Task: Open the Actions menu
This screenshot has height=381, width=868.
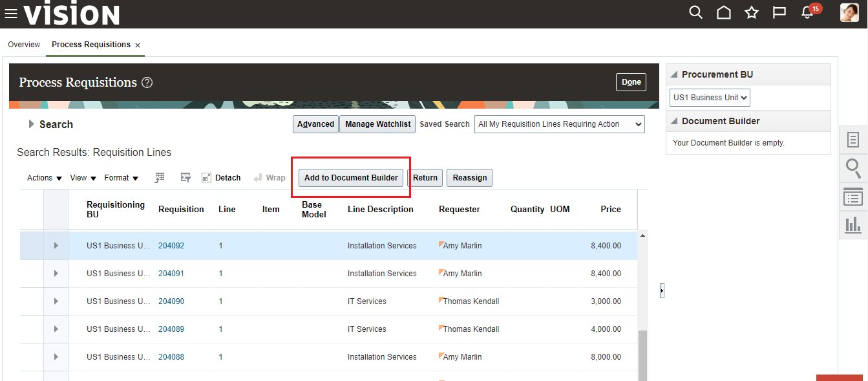Action: (x=45, y=178)
